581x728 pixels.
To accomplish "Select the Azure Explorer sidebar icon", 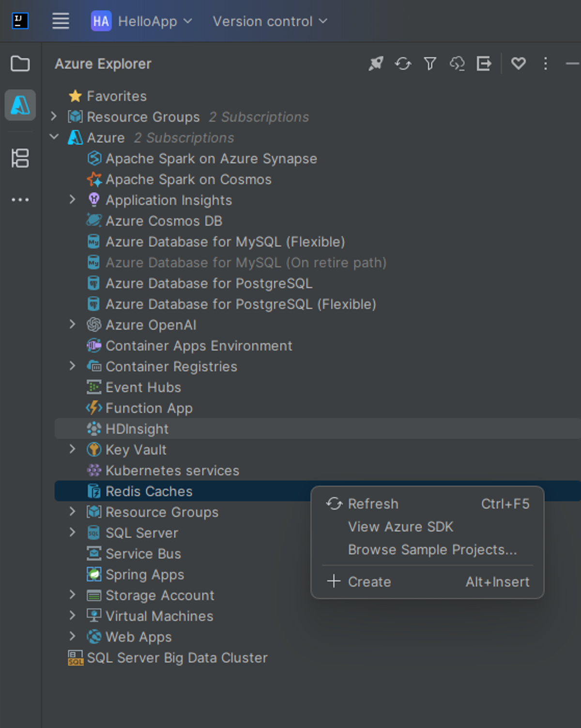I will tap(20, 105).
